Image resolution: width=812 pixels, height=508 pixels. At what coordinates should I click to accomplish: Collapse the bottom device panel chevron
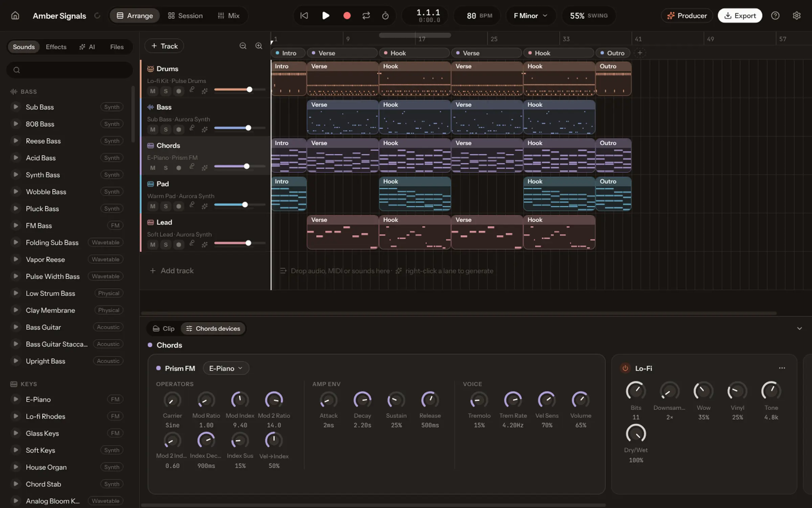point(799,329)
